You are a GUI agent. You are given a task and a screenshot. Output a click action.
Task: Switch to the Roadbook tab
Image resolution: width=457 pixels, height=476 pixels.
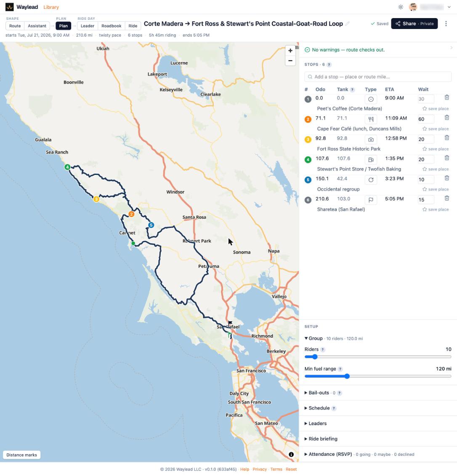point(111,26)
